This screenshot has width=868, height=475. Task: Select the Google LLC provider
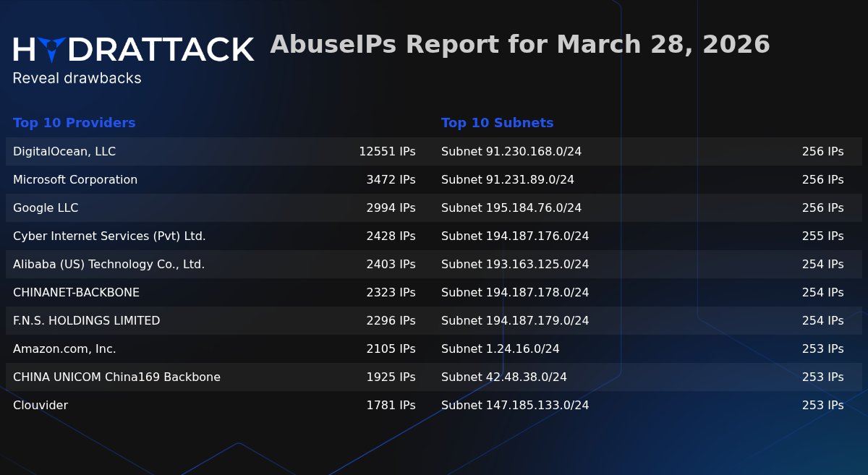point(46,208)
